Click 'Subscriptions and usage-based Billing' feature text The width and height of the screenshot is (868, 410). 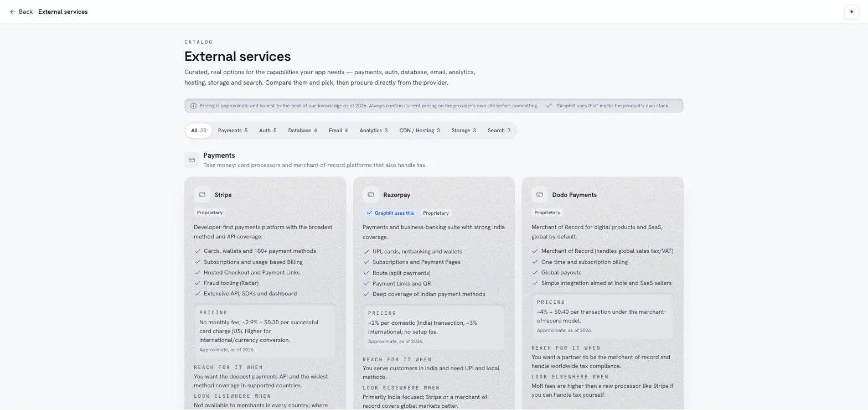point(253,262)
